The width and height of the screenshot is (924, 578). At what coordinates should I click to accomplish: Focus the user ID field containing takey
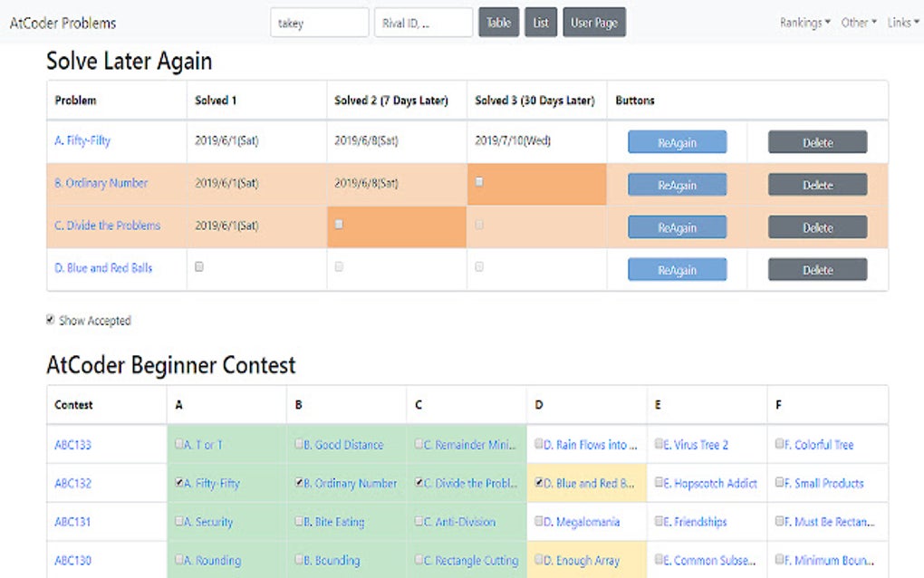click(x=320, y=23)
